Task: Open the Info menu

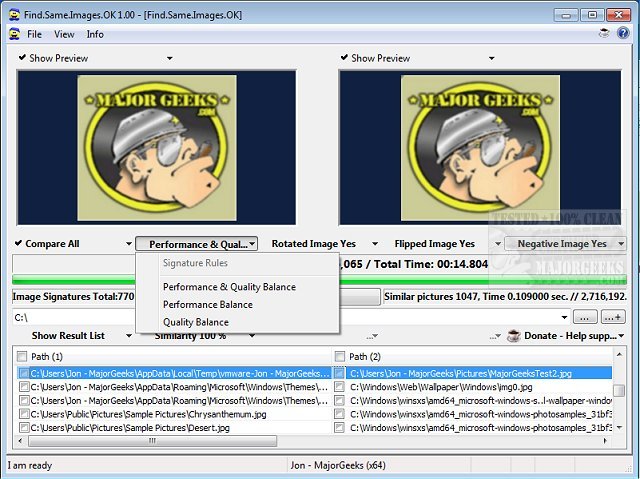Action: point(95,34)
